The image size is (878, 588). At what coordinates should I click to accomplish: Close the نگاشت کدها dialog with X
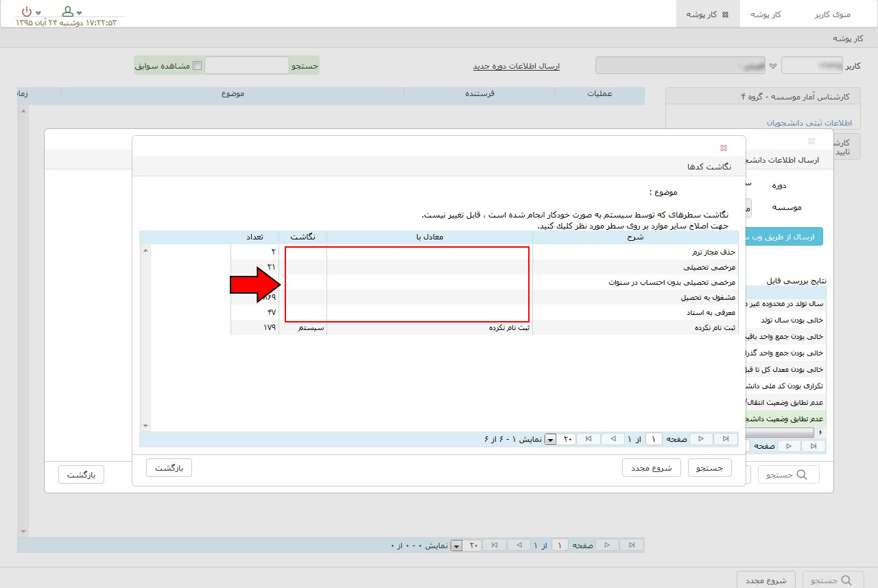point(723,148)
